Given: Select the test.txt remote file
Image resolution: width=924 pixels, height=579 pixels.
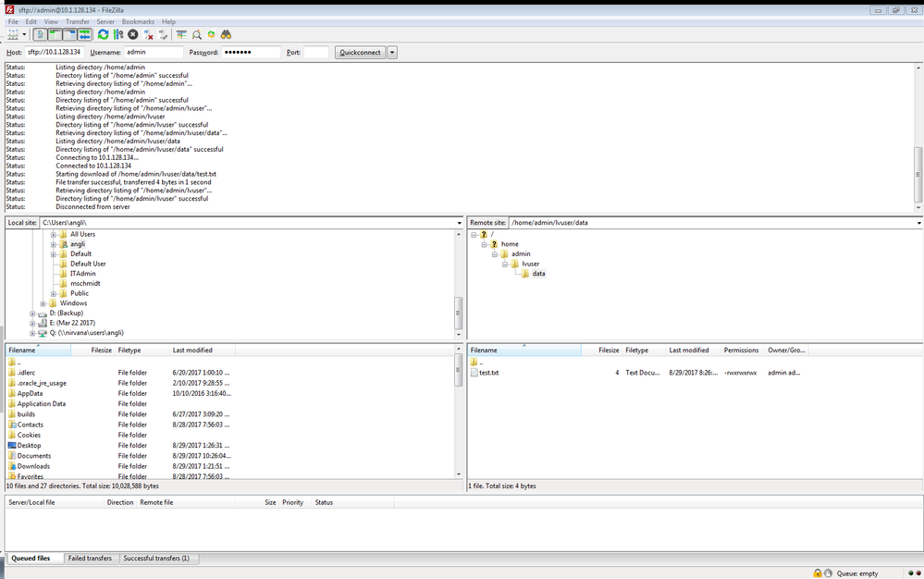Looking at the screenshot, I should [x=488, y=373].
